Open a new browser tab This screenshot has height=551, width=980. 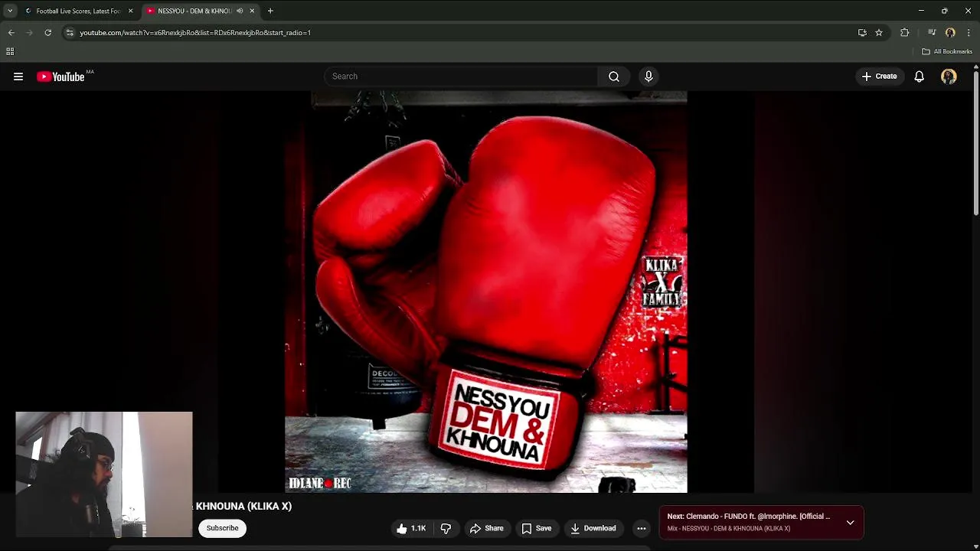pyautogui.click(x=270, y=11)
